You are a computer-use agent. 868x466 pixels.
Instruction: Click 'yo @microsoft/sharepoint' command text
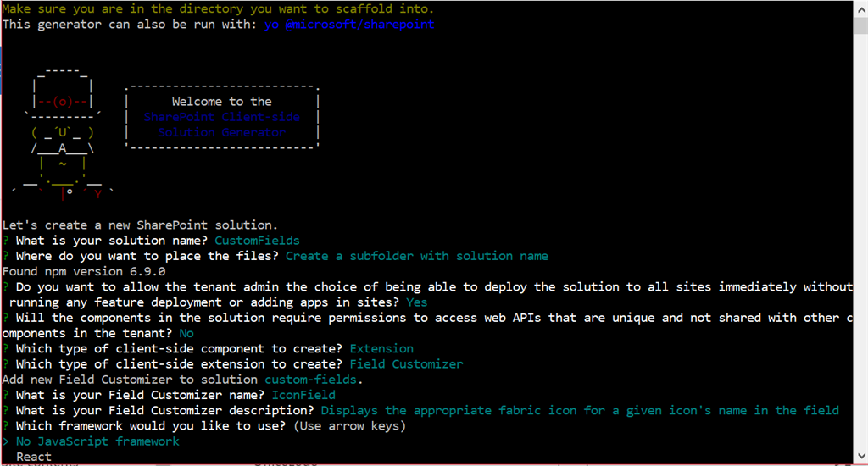pyautogui.click(x=349, y=25)
